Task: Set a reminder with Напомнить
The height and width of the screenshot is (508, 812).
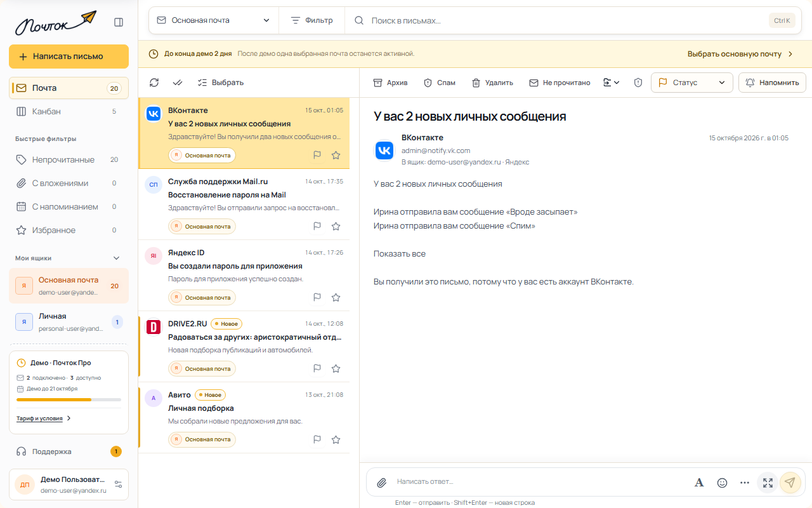Action: (772, 83)
